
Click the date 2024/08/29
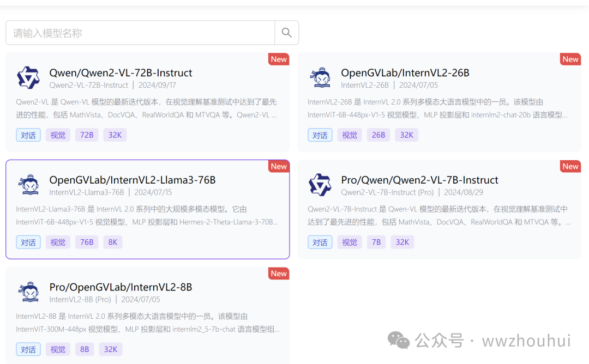click(464, 192)
